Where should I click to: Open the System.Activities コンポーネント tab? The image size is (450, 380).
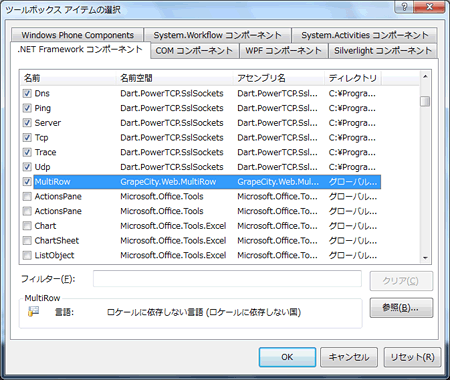pos(364,35)
